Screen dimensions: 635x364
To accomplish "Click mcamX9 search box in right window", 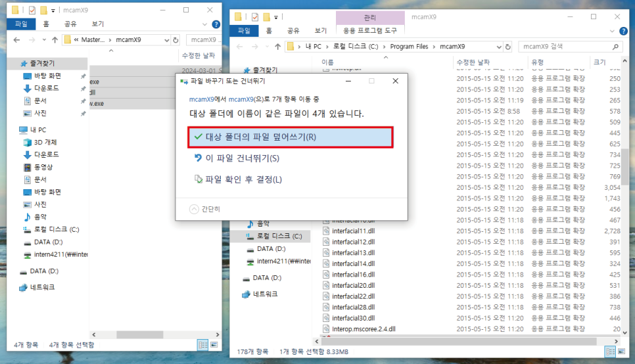I will (x=570, y=47).
